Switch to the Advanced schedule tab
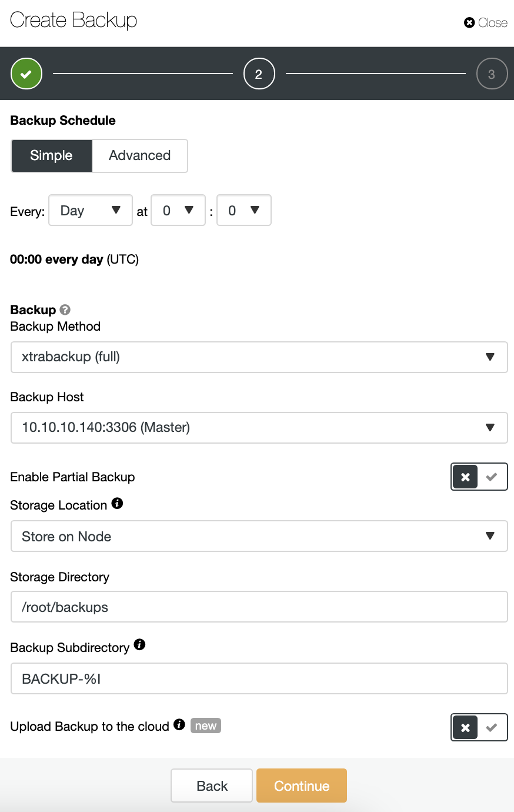Screen dimensions: 514x812 [140, 155]
